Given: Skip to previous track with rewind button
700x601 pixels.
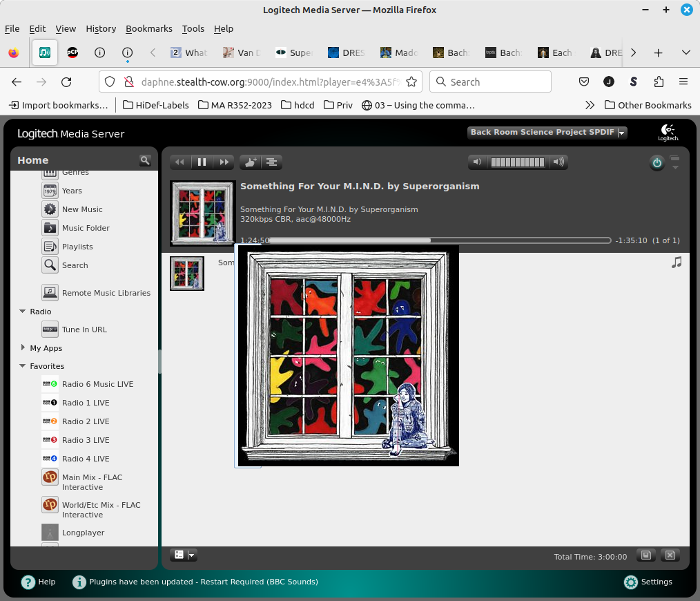Looking at the screenshot, I should point(180,162).
